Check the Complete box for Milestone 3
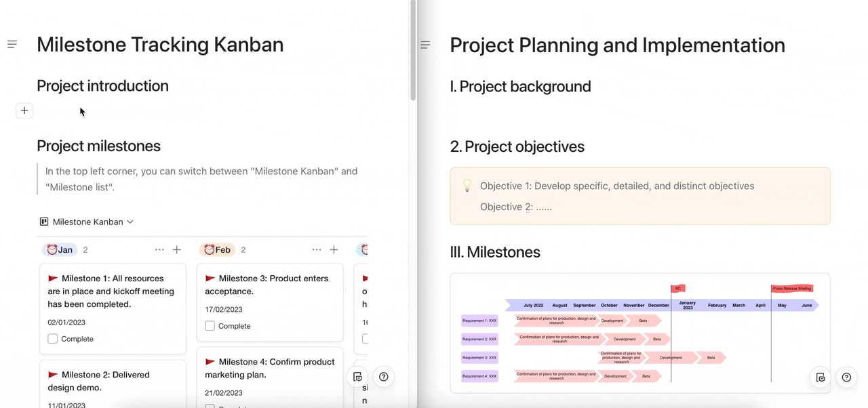The image size is (868, 408). click(x=210, y=326)
